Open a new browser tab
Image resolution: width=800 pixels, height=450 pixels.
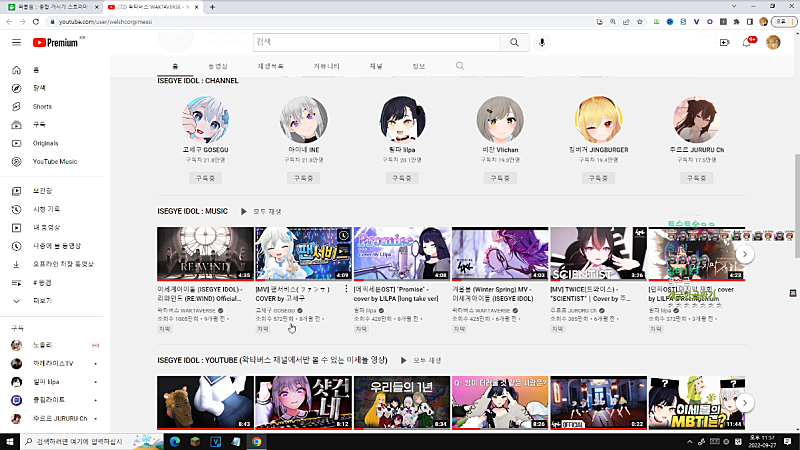click(x=212, y=7)
